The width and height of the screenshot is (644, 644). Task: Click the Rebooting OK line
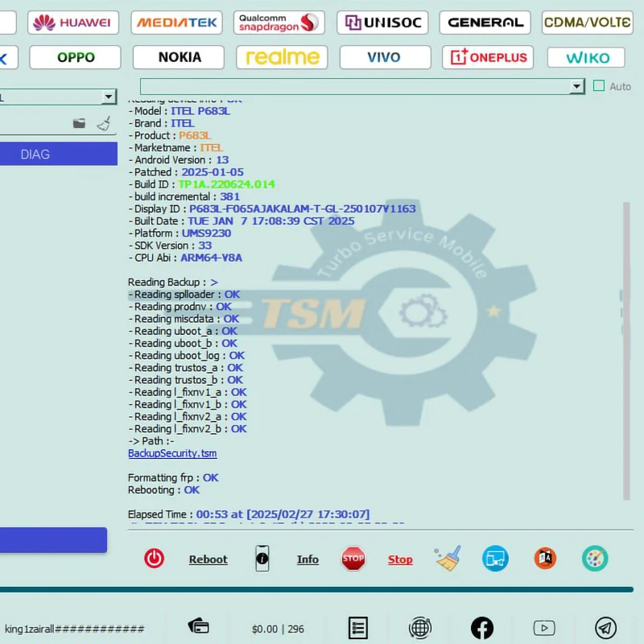coord(164,490)
